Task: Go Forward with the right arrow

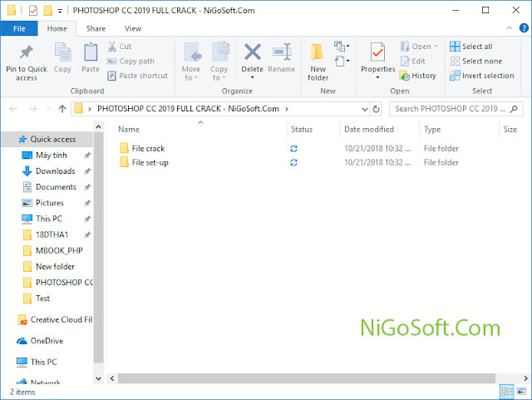Action: coord(33,109)
